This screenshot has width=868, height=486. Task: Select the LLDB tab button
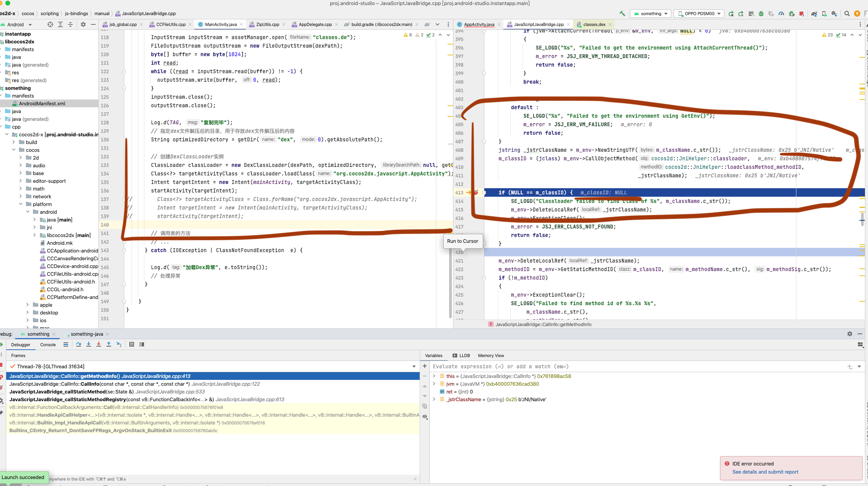(x=461, y=355)
